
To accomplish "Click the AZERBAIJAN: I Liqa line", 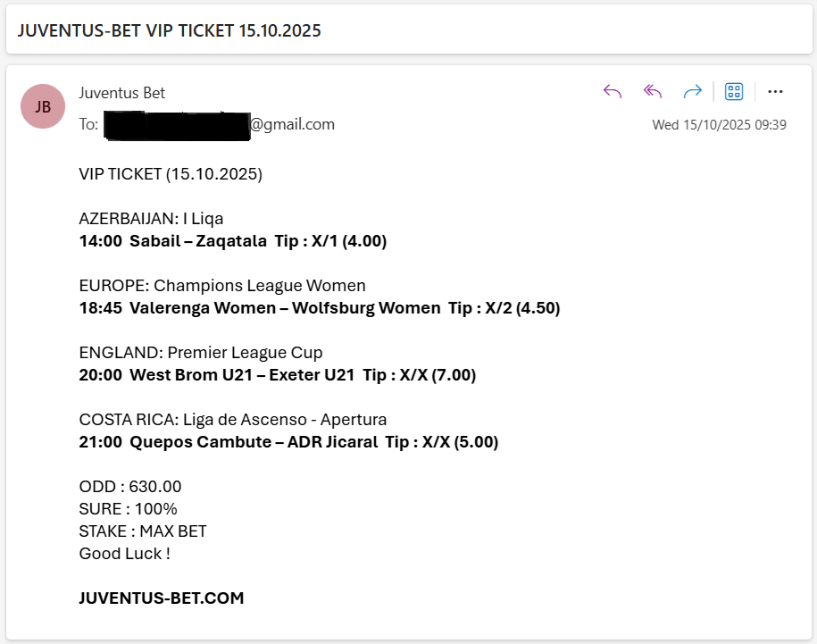I will tap(151, 219).
